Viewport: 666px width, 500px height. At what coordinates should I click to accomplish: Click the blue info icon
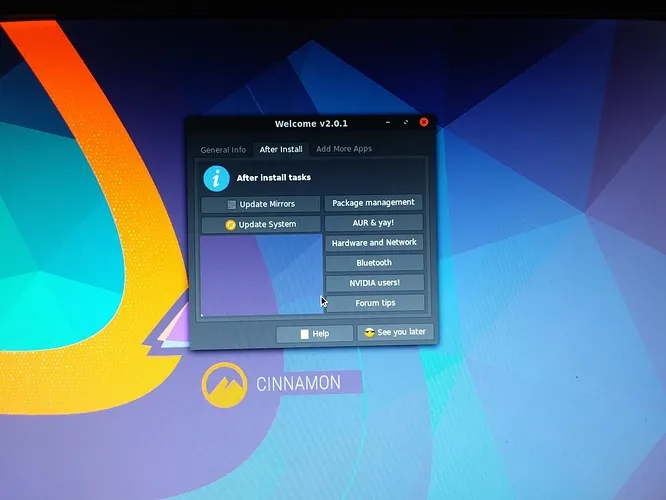coord(216,178)
